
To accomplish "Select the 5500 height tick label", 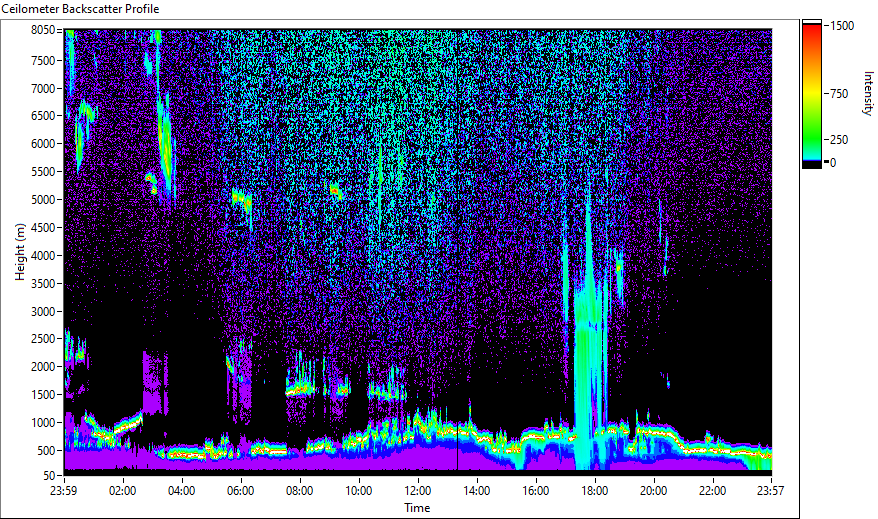I will click(43, 172).
